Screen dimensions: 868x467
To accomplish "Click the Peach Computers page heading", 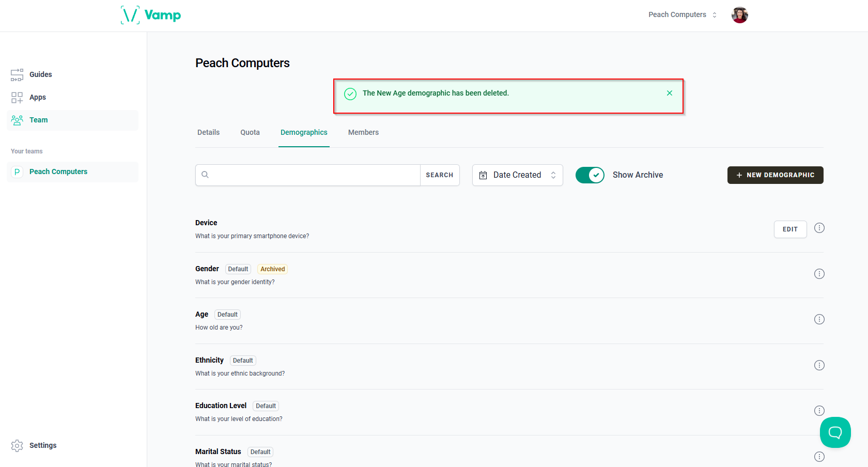I will (x=242, y=63).
